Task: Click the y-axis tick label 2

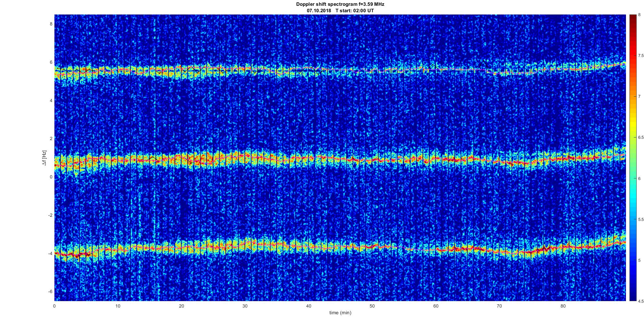Action: point(51,138)
